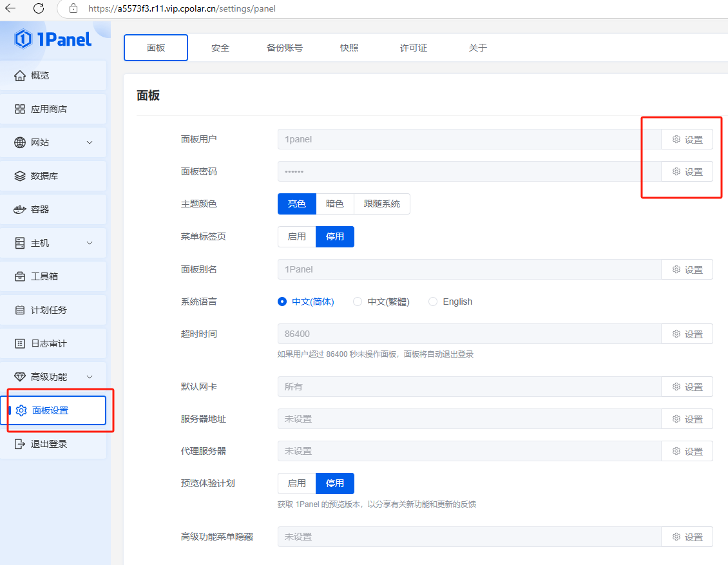Switch theme color to 暗色
This screenshot has height=565, width=728.
(x=334, y=204)
